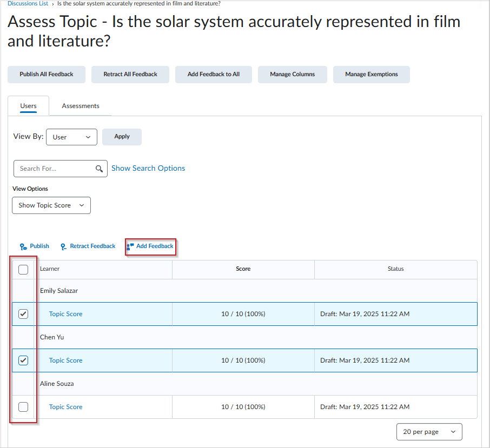Click the Publish link above the table

click(39, 246)
